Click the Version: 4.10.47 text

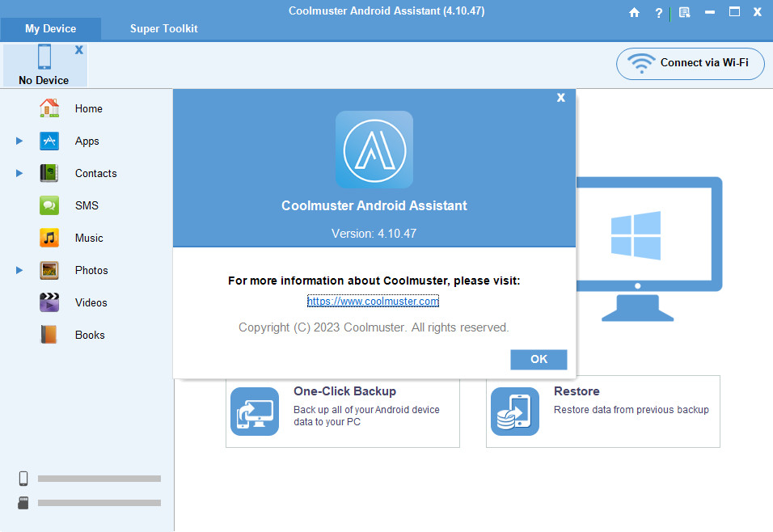coord(374,234)
